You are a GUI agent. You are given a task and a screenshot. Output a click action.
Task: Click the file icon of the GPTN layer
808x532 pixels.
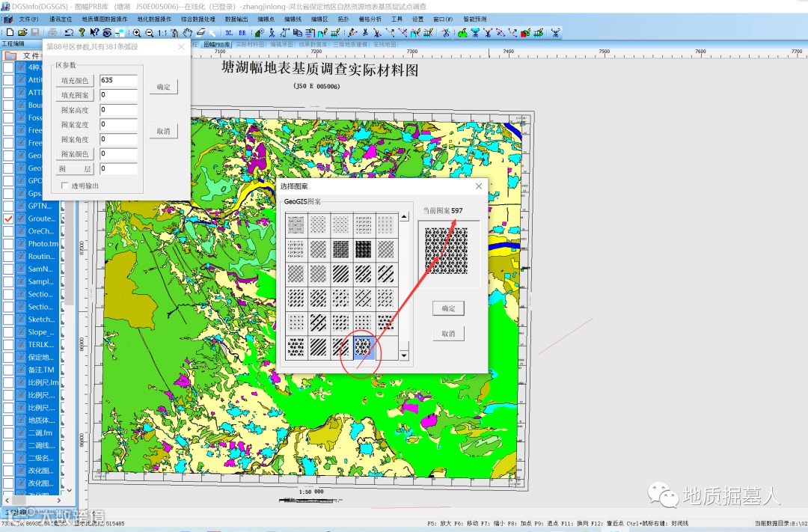(21, 206)
